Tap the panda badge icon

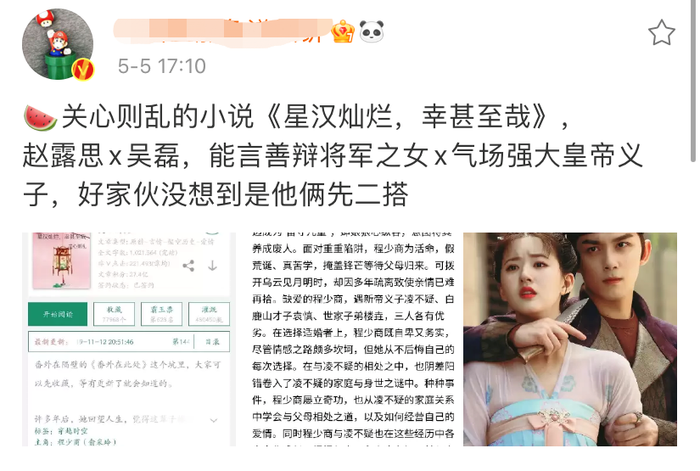[371, 32]
